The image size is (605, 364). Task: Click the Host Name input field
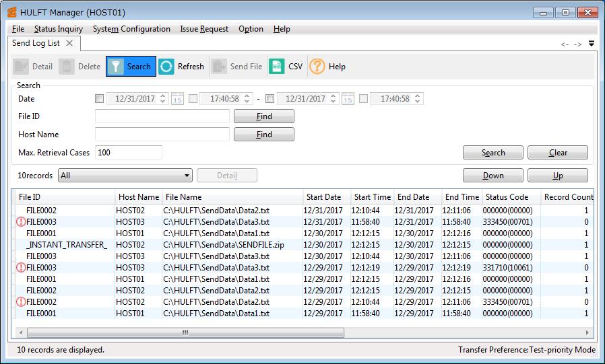point(162,135)
